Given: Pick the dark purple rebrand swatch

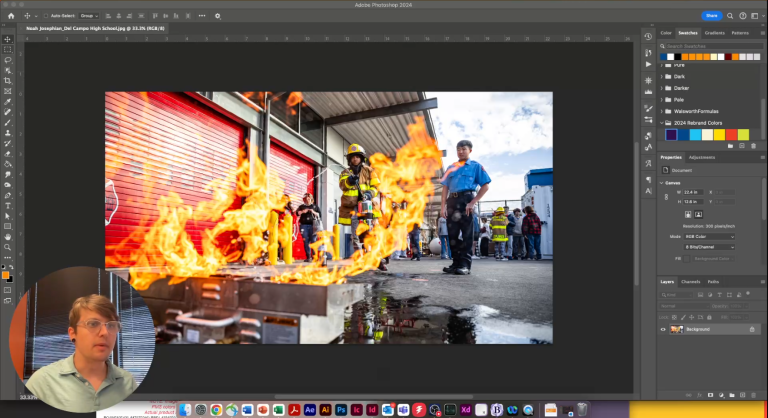Looking at the screenshot, I should pos(671,134).
